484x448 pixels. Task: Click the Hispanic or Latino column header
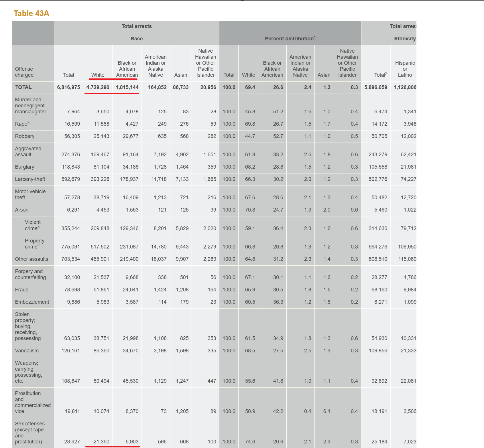405,69
